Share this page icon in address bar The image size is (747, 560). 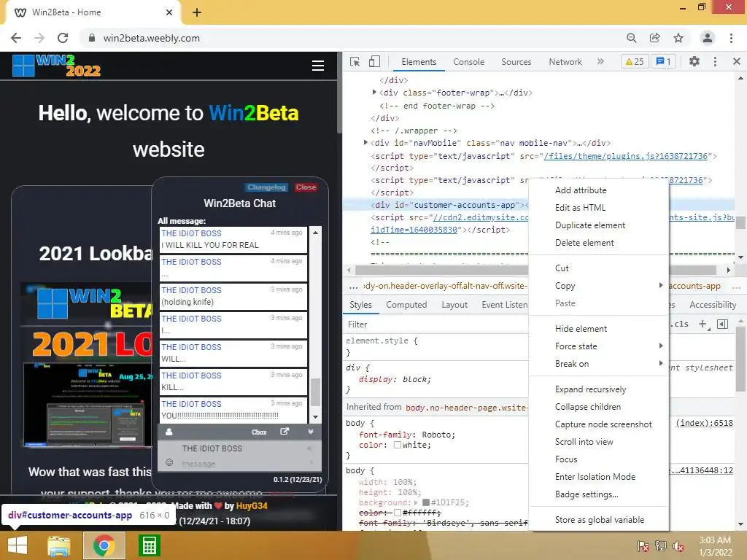[654, 38]
